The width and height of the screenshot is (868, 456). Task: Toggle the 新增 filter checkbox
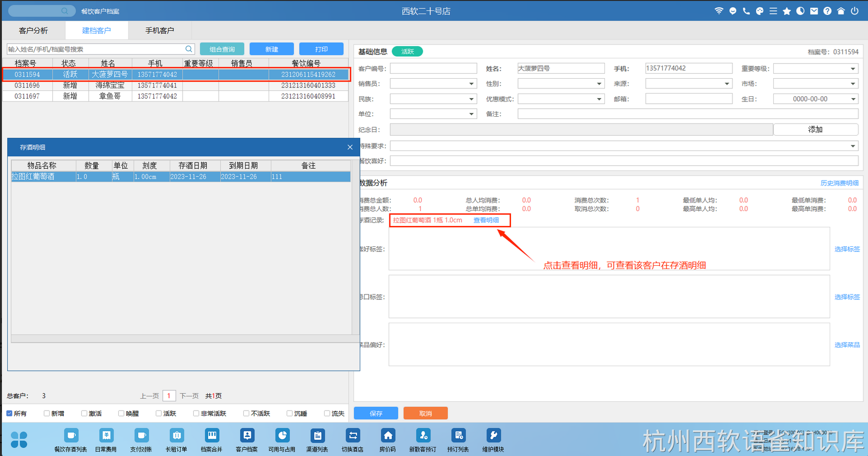(x=47, y=413)
